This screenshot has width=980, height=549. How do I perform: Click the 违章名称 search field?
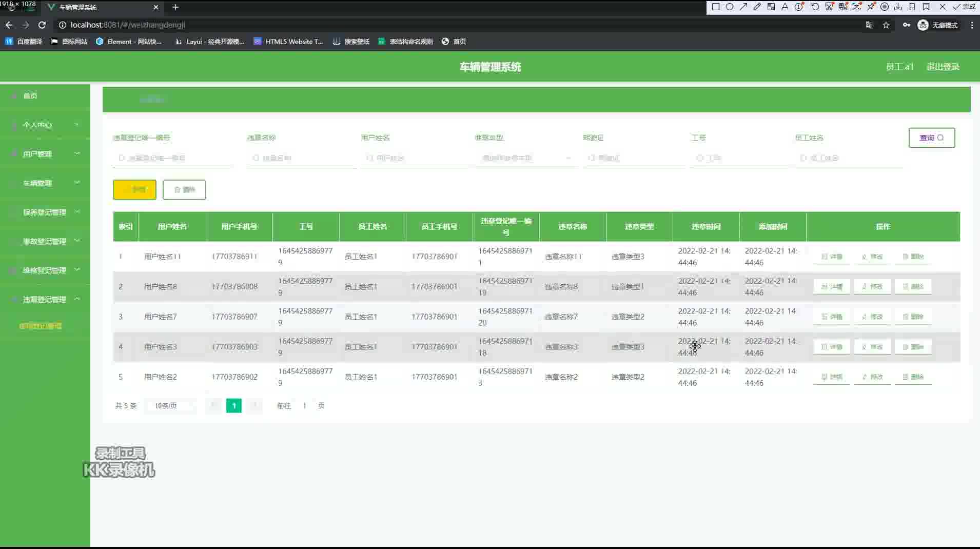point(301,158)
